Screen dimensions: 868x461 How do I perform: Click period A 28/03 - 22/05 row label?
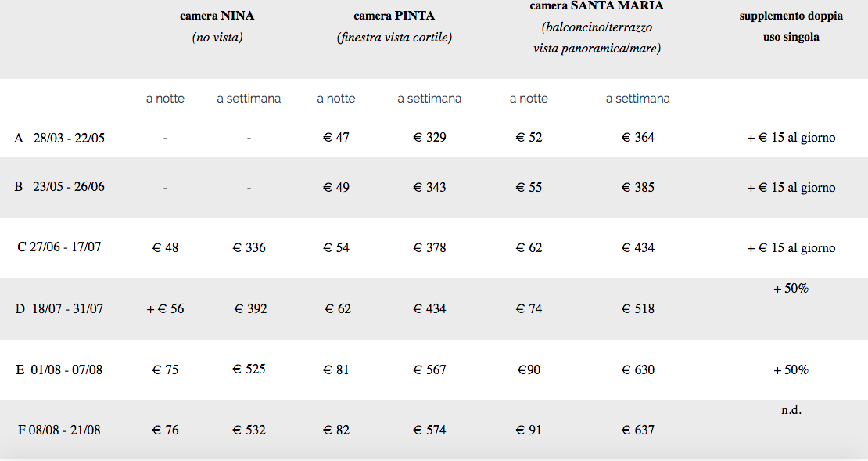(59, 138)
